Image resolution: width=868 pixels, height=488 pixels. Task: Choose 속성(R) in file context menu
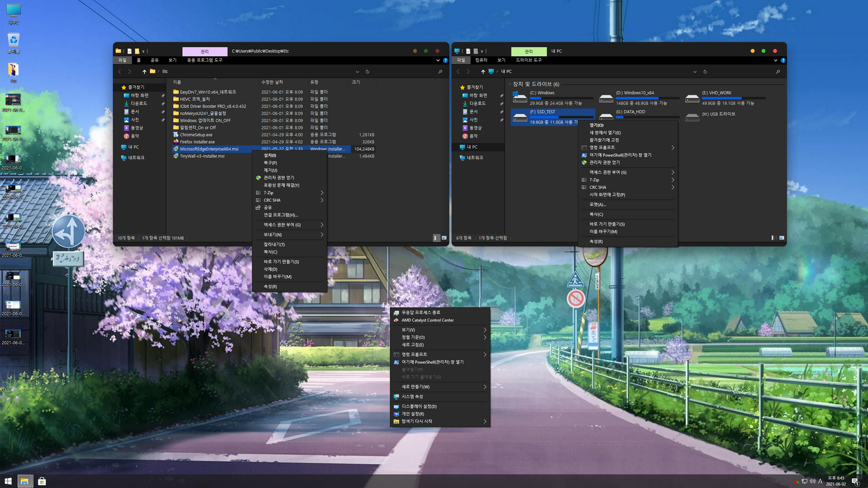[290, 287]
